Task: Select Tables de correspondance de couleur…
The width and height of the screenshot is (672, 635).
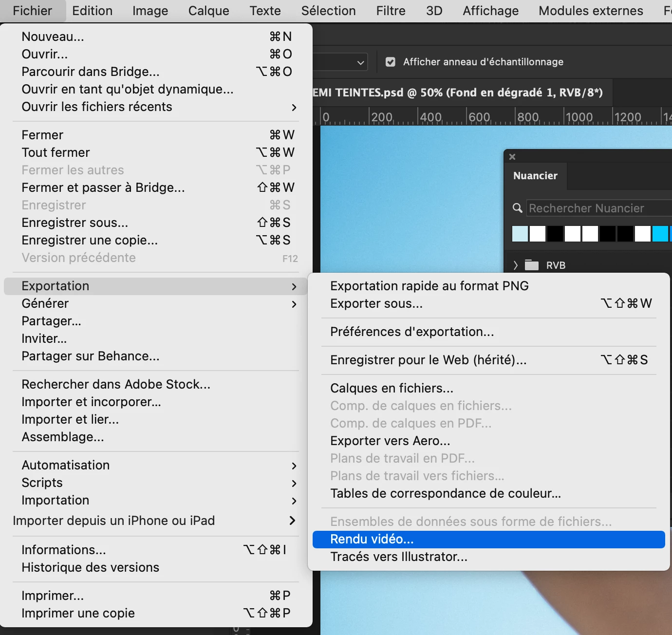Action: 489,493
